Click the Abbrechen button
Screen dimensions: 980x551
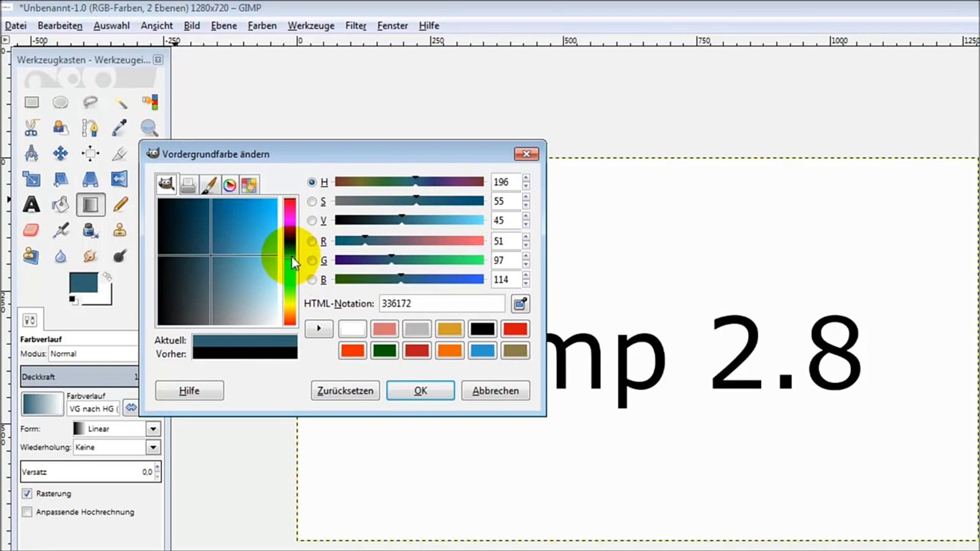[496, 391]
